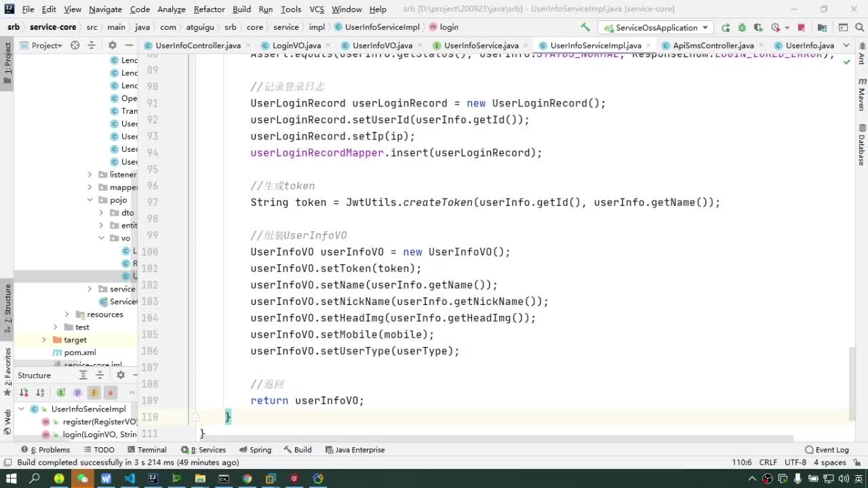
Task: Toggle Show Inherited in Structure
Action: (61, 392)
